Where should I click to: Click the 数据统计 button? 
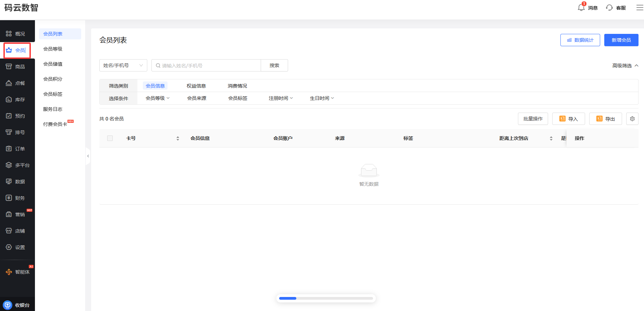pyautogui.click(x=580, y=40)
